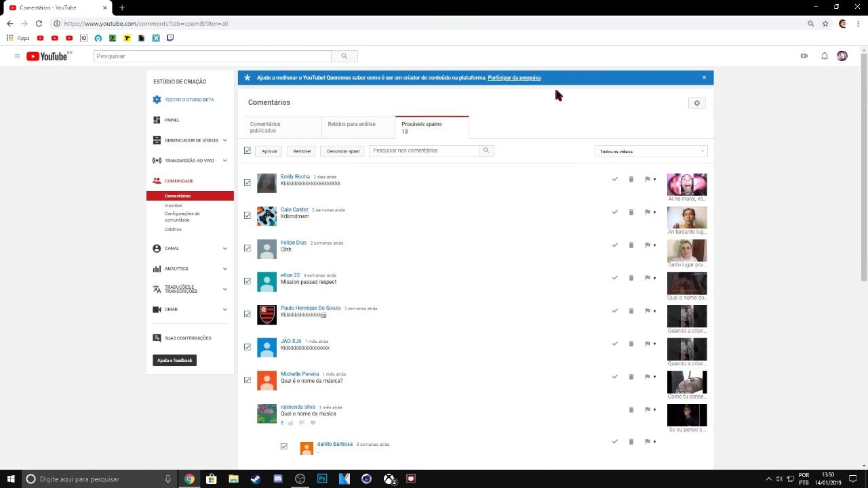868x488 pixels.
Task: Toggle the select-all comments checkbox
Action: point(248,150)
